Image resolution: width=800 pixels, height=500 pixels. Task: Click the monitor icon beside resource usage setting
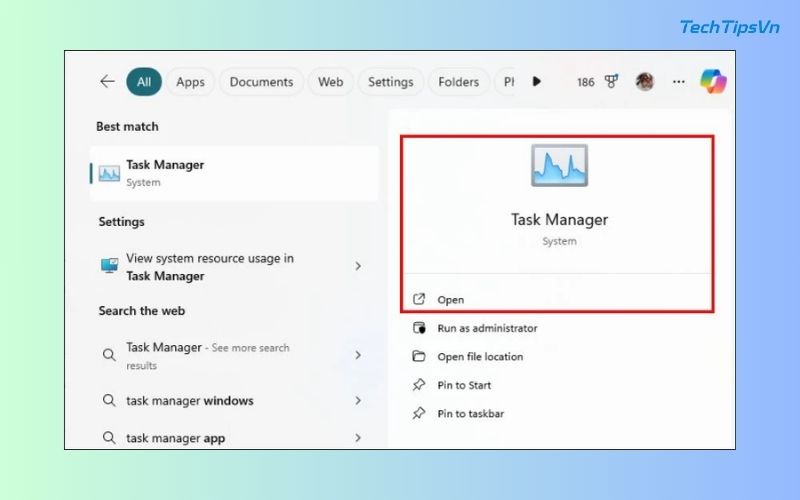coord(109,266)
